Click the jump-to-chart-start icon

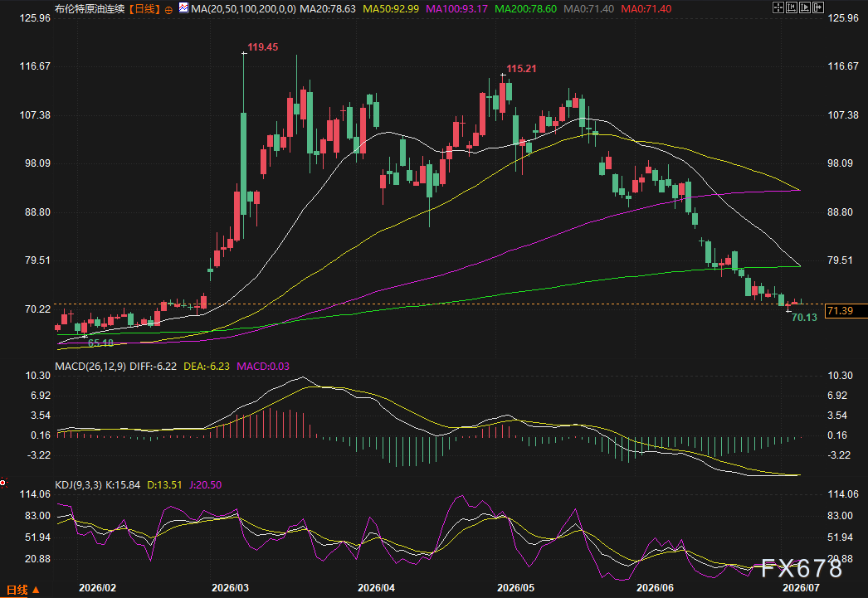click(792, 7)
